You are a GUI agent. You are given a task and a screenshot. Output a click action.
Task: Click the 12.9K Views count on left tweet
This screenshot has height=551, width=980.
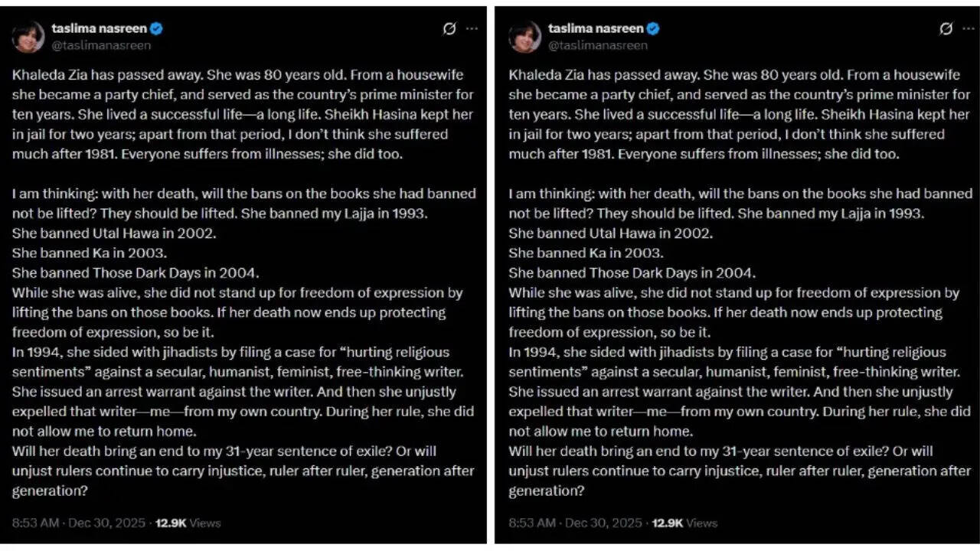pos(188,523)
